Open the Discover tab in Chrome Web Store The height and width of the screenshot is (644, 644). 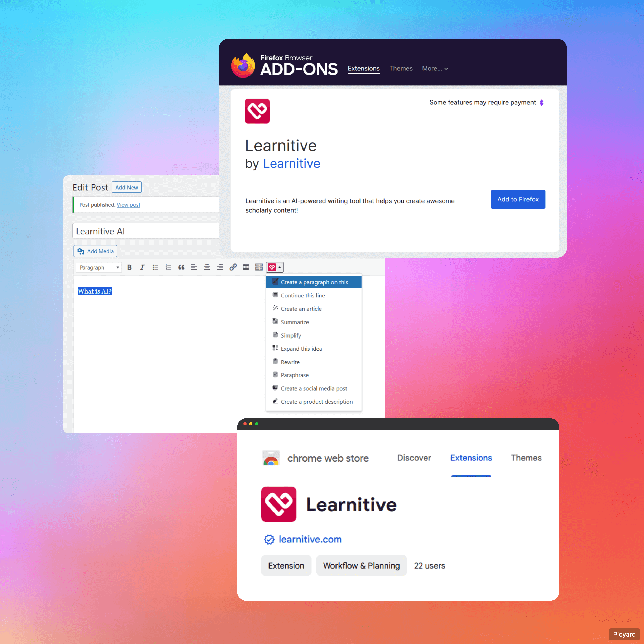[x=414, y=458]
